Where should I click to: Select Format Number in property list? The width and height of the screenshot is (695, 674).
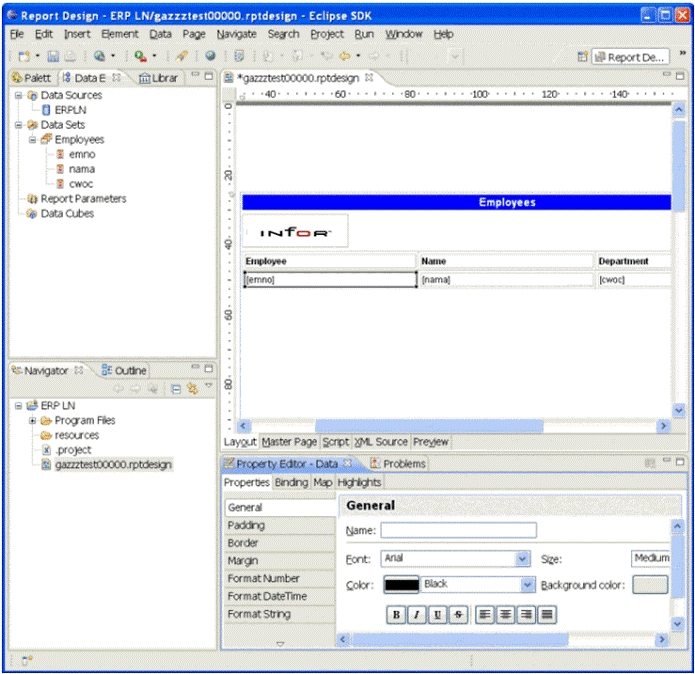coord(264,578)
